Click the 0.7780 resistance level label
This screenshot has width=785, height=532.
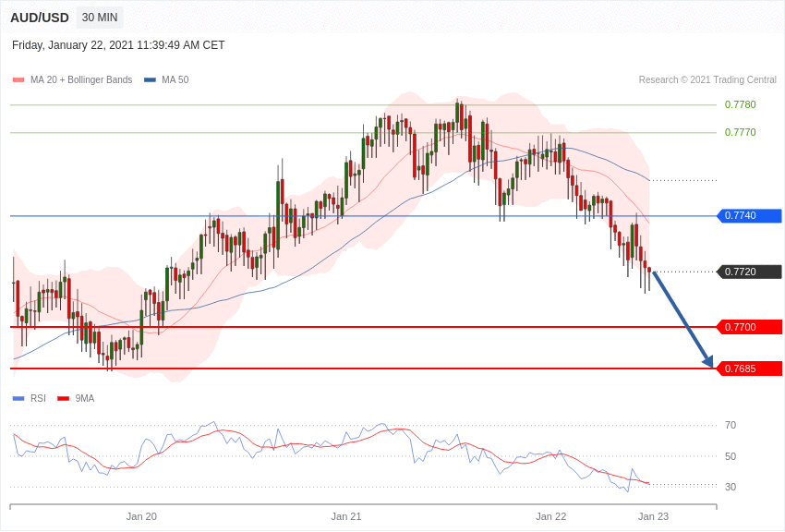click(740, 104)
